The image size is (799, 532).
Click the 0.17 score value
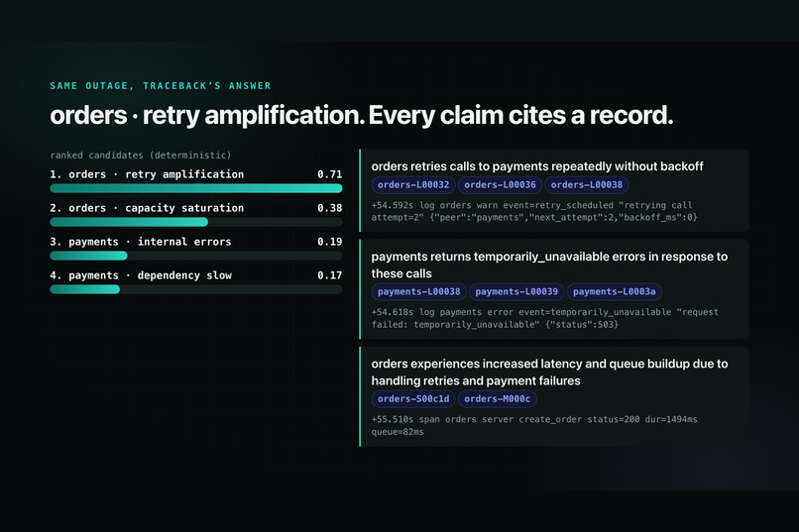pos(330,274)
